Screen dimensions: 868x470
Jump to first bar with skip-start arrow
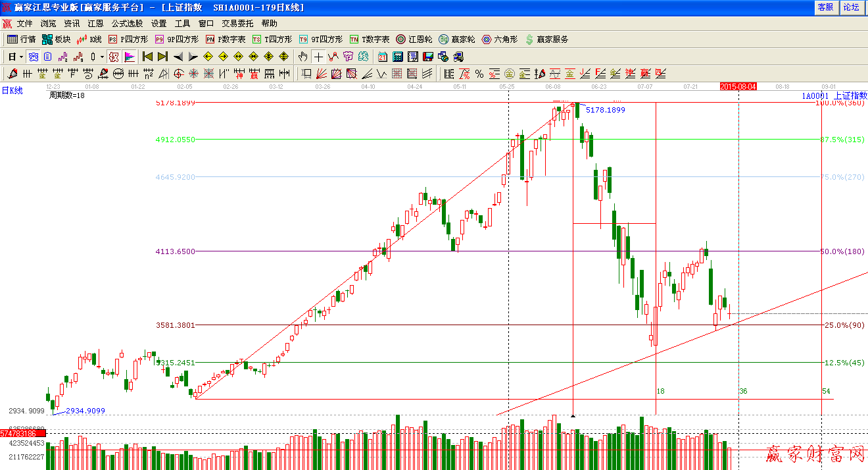click(147, 57)
